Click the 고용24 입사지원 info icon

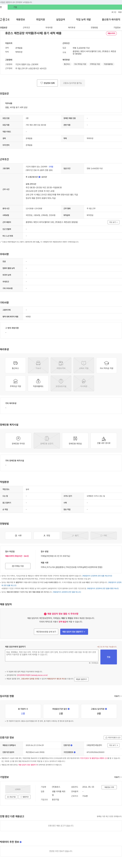tap(106, 709)
